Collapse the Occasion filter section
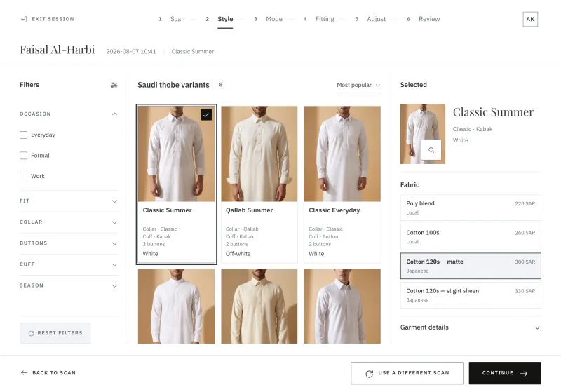 tap(69, 114)
